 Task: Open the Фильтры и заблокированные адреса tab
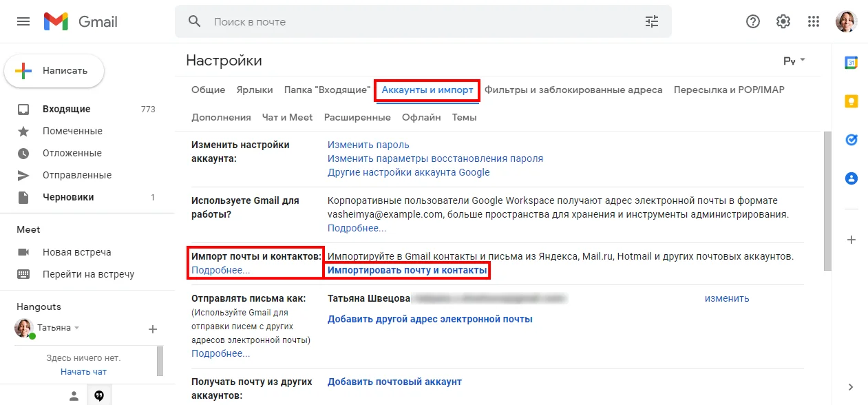tap(573, 90)
